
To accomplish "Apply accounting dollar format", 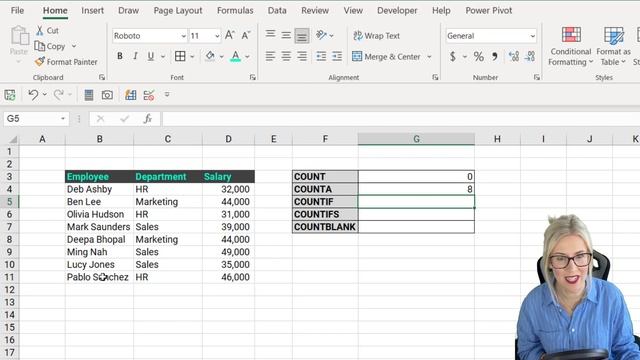I will [453, 56].
